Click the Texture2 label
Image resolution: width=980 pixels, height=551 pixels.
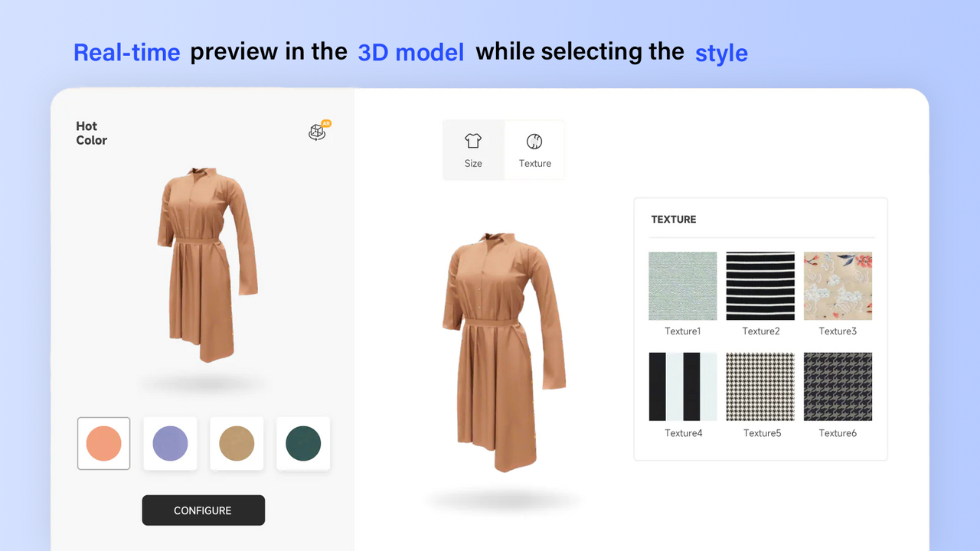tap(761, 331)
